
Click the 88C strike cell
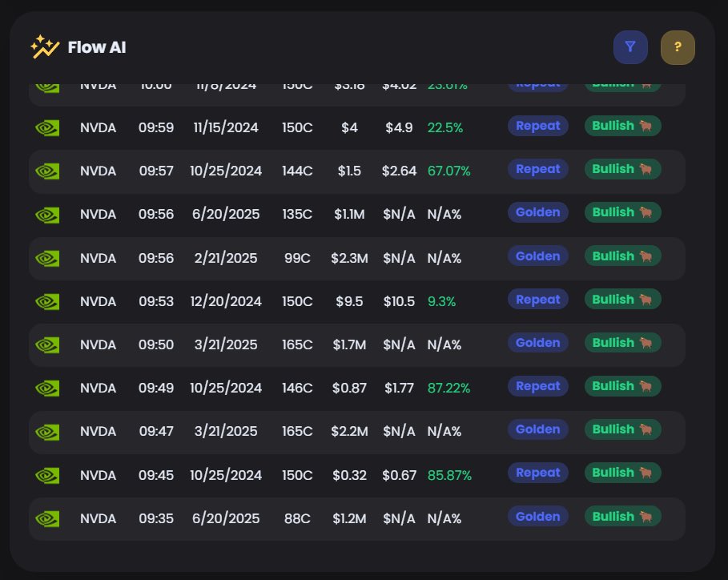tap(297, 518)
